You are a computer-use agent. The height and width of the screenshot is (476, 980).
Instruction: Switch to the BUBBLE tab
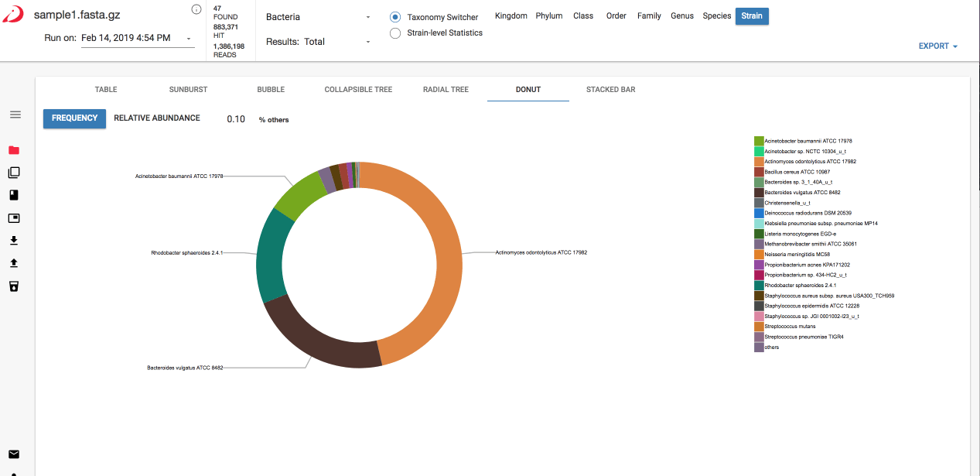271,90
